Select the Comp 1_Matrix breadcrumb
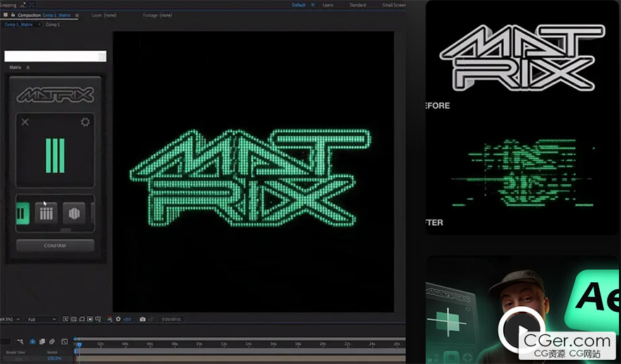Screen dimensions: 621x364 click(x=18, y=25)
